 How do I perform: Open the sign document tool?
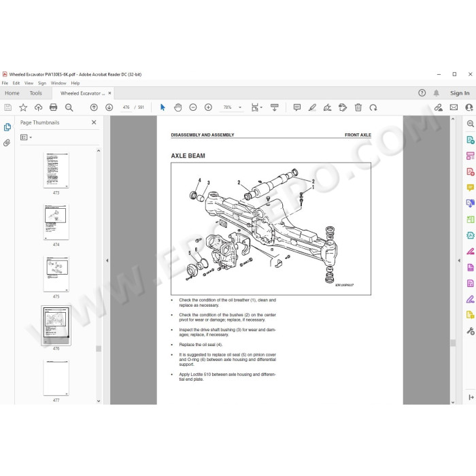click(327, 107)
